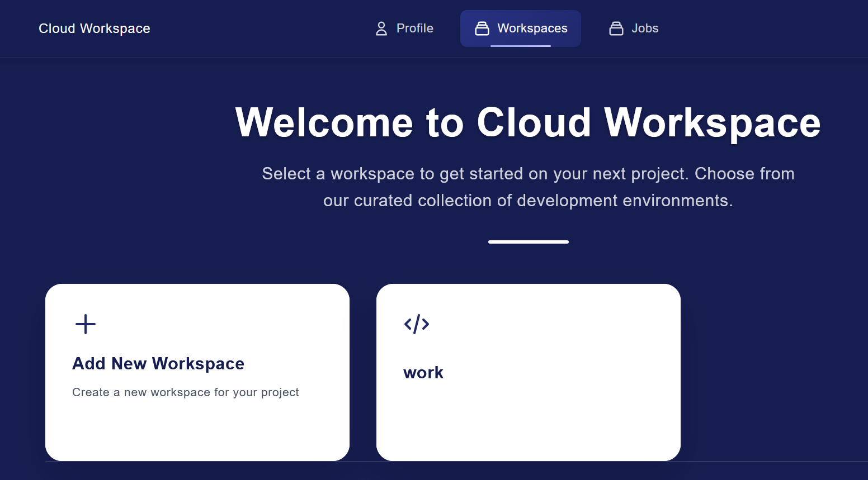Click the "Welcome to Cloud Workspace" heading
Image resolution: width=868 pixels, height=480 pixels.
[527, 123]
